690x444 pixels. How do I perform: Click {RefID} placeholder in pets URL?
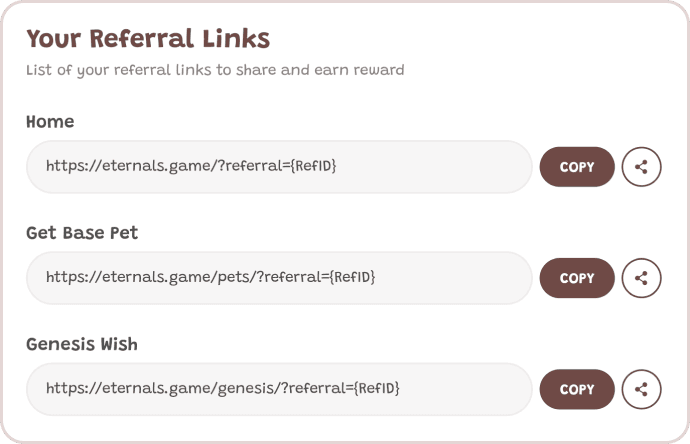(352, 277)
